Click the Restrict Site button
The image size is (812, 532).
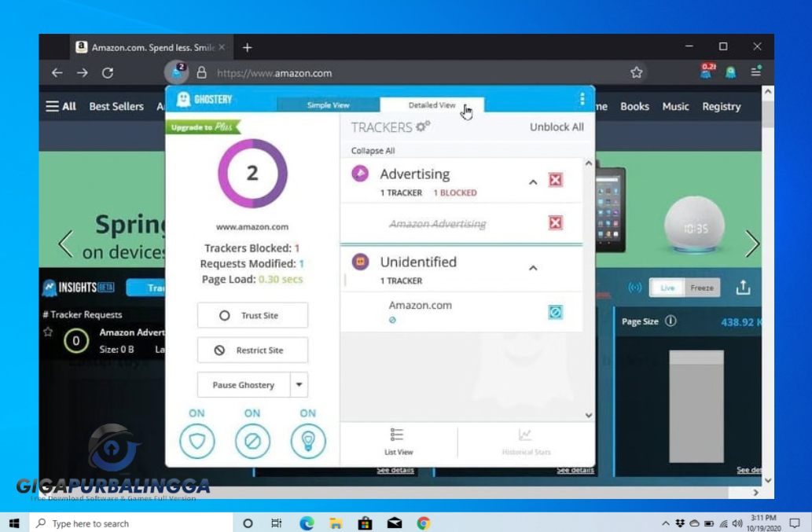(252, 350)
